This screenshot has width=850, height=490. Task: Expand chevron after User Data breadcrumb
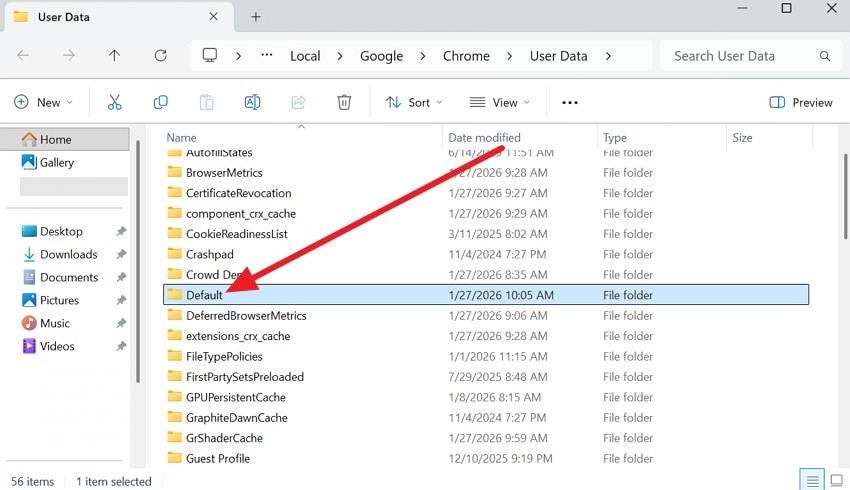click(x=608, y=56)
